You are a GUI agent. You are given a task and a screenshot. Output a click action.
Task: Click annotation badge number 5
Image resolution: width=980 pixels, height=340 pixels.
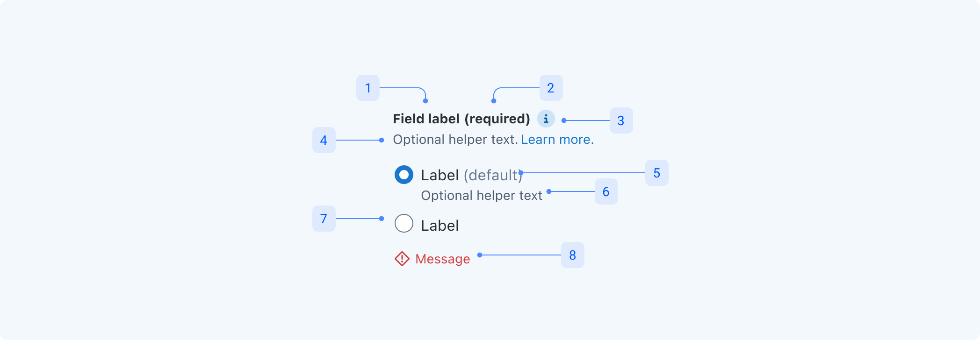[x=657, y=173]
